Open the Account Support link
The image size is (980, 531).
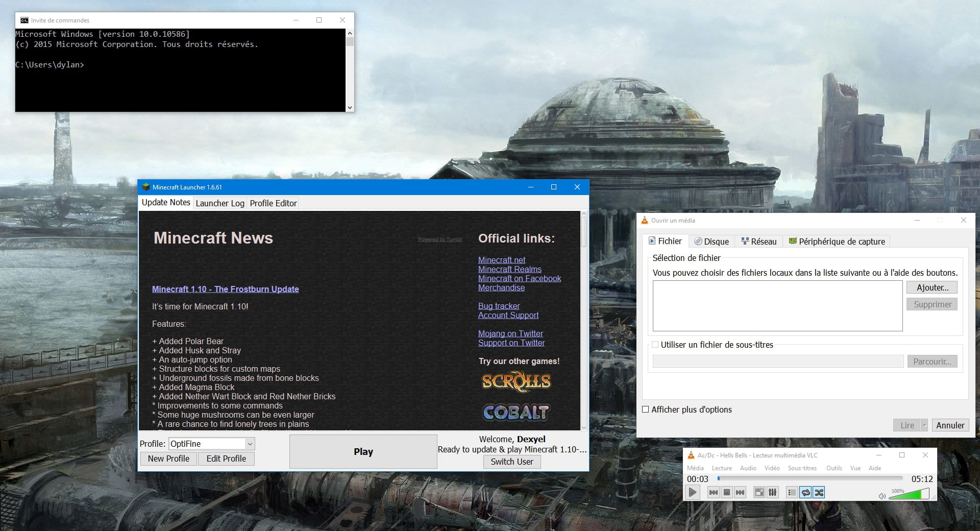(x=508, y=315)
